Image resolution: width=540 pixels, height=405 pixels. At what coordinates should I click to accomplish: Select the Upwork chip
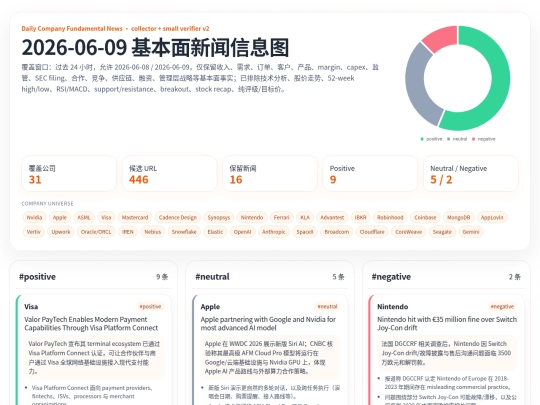pyautogui.click(x=61, y=232)
